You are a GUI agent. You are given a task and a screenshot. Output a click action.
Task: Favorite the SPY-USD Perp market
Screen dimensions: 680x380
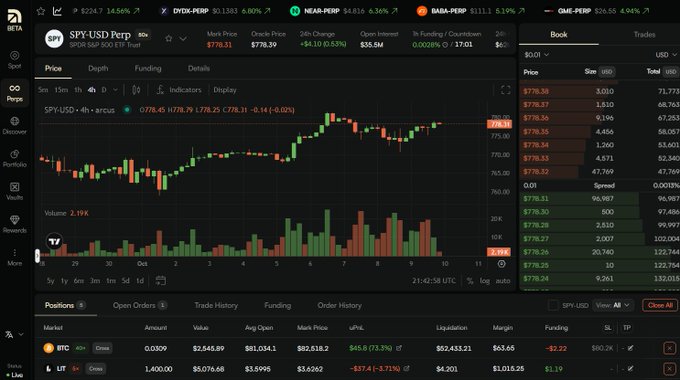tap(168, 39)
